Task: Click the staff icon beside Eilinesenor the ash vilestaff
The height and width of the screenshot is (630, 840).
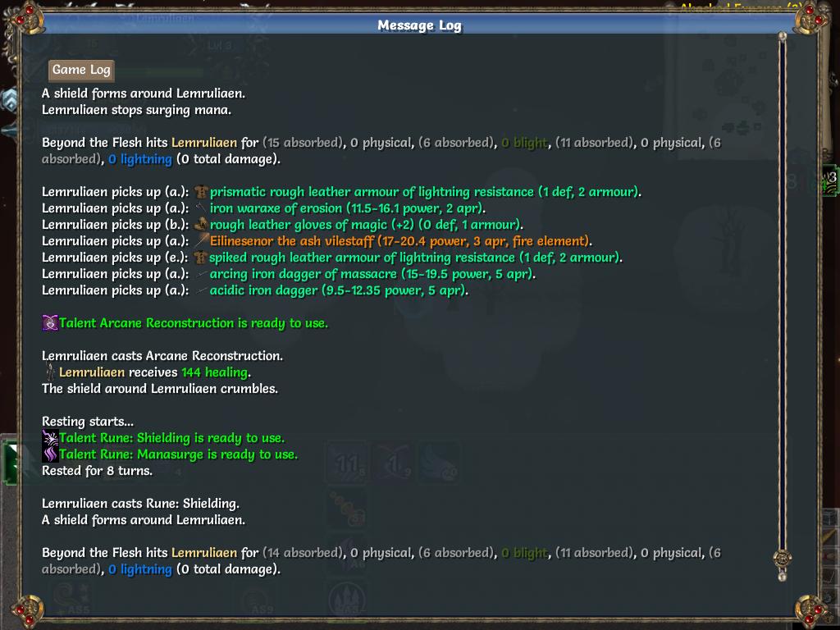Action: coord(201,241)
